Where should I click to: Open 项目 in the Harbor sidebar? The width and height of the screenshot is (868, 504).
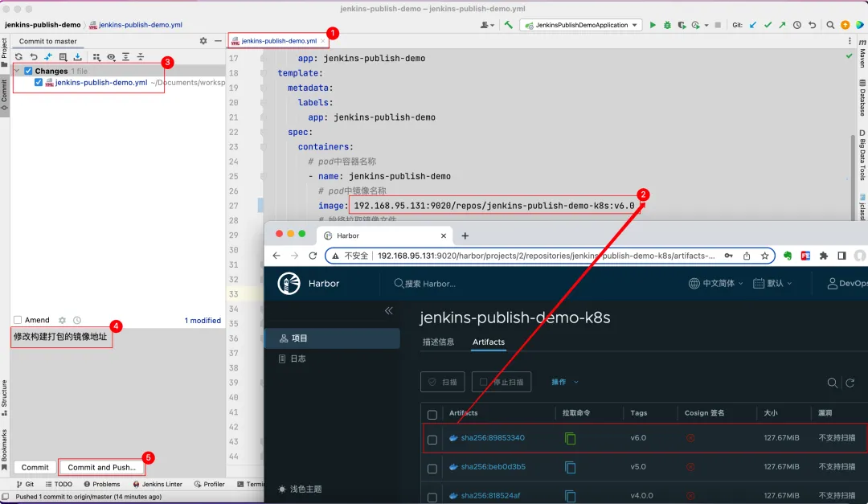coord(333,338)
